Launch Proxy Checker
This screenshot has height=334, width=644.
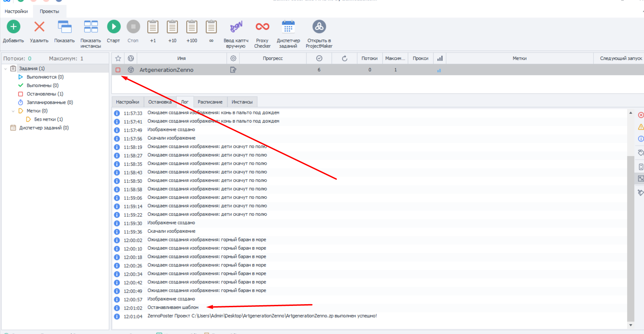pyautogui.click(x=262, y=34)
